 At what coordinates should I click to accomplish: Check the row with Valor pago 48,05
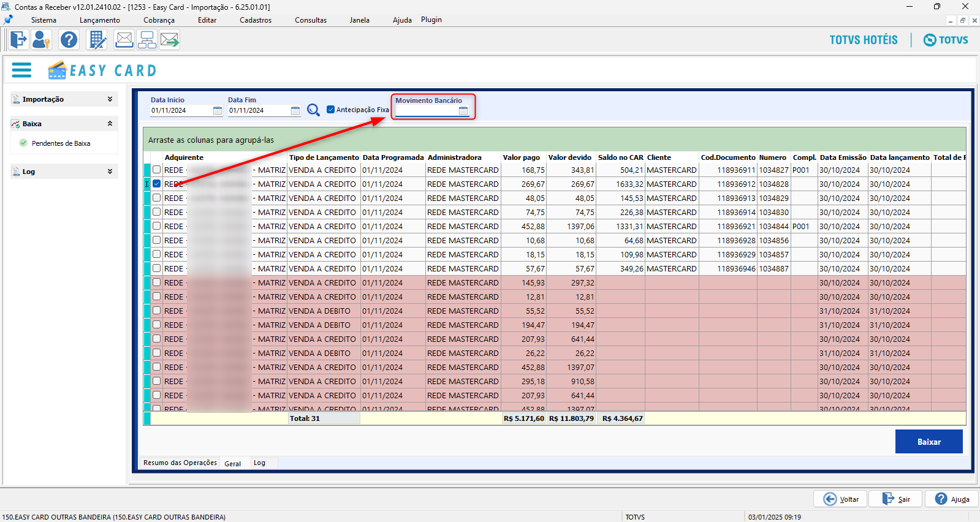157,198
